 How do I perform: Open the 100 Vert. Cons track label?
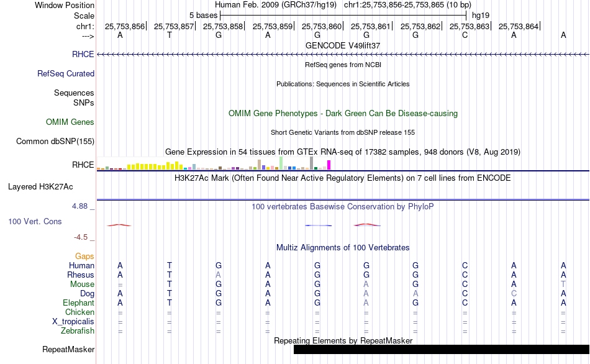(x=35, y=221)
